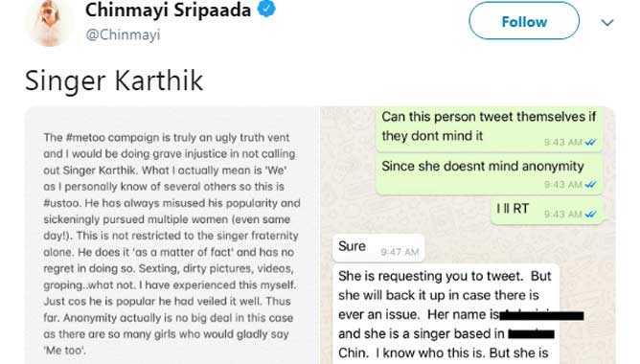640x364 pixels.
Task: Open the 'She is requesting you to tweet' message
Action: [x=446, y=314]
